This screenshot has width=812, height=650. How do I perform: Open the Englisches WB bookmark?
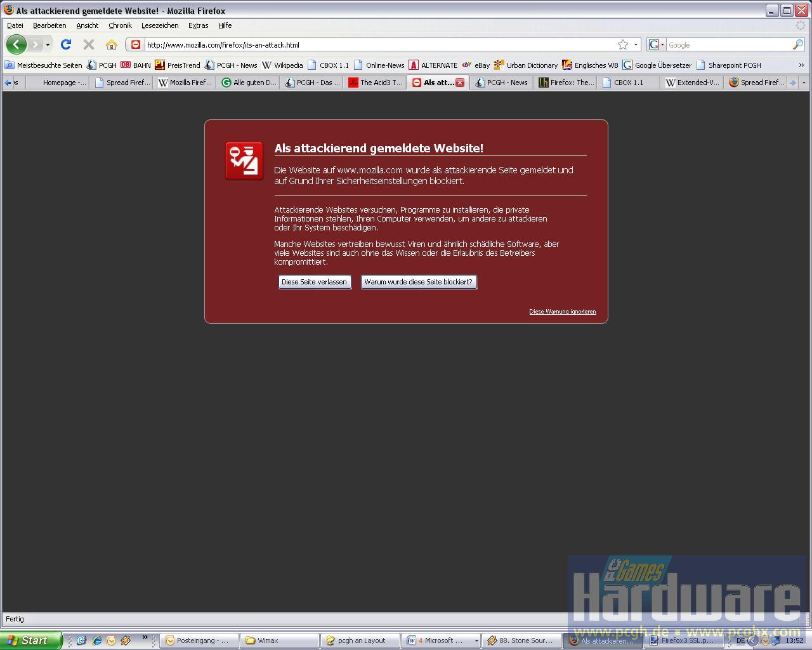[x=590, y=65]
